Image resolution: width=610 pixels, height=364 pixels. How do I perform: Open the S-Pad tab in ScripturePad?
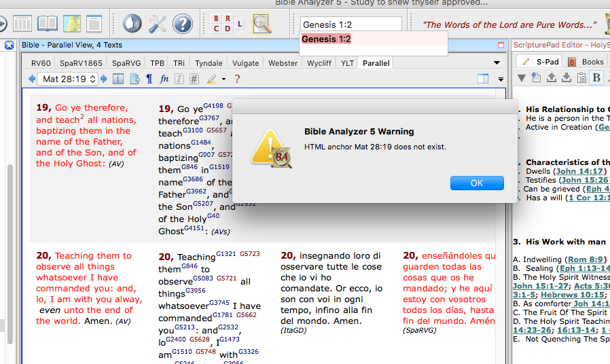(539, 62)
